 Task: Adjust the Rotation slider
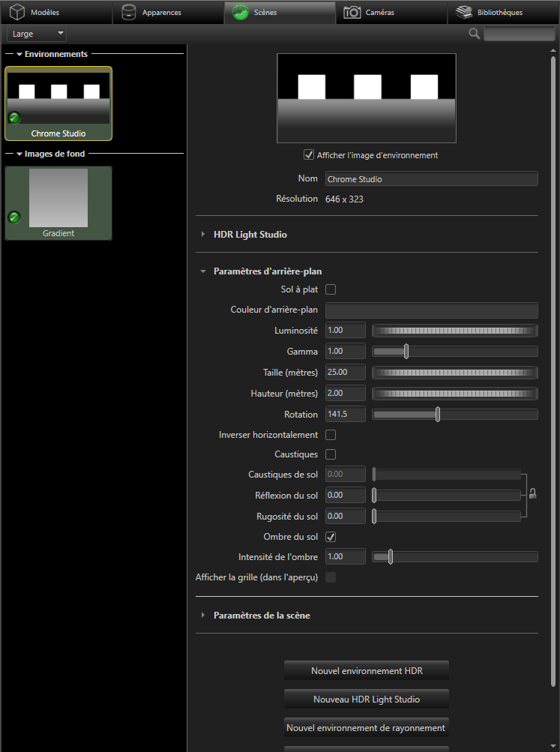tap(438, 415)
